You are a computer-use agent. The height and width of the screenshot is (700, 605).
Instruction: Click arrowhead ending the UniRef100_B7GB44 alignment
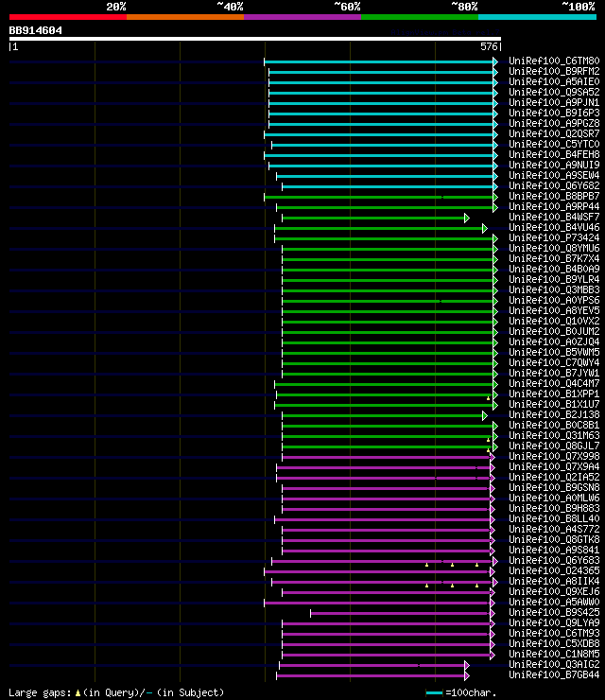click(x=467, y=676)
